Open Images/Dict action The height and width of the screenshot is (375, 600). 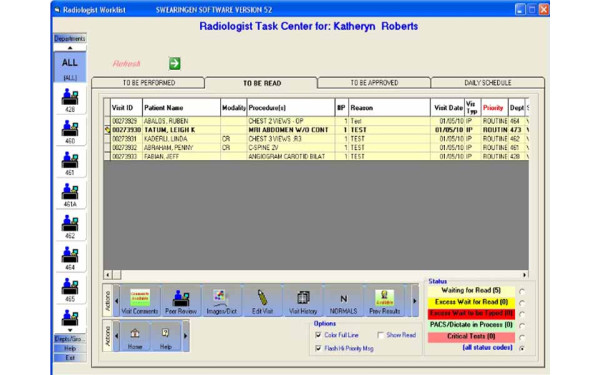221,301
